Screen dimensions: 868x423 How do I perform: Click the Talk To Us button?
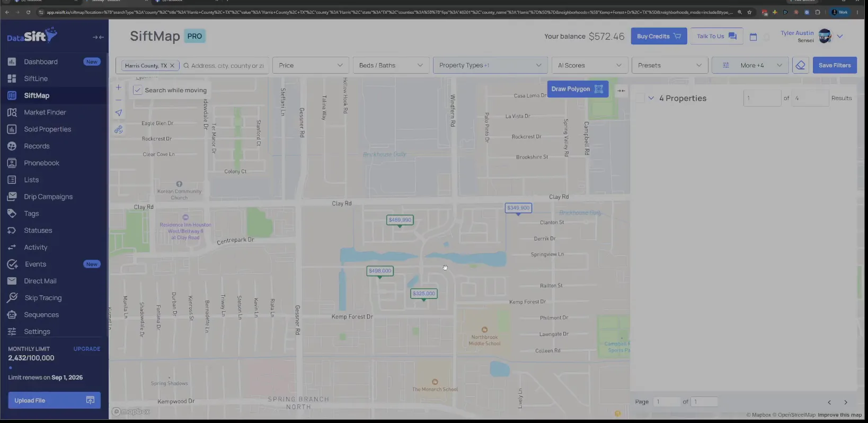[x=716, y=36]
